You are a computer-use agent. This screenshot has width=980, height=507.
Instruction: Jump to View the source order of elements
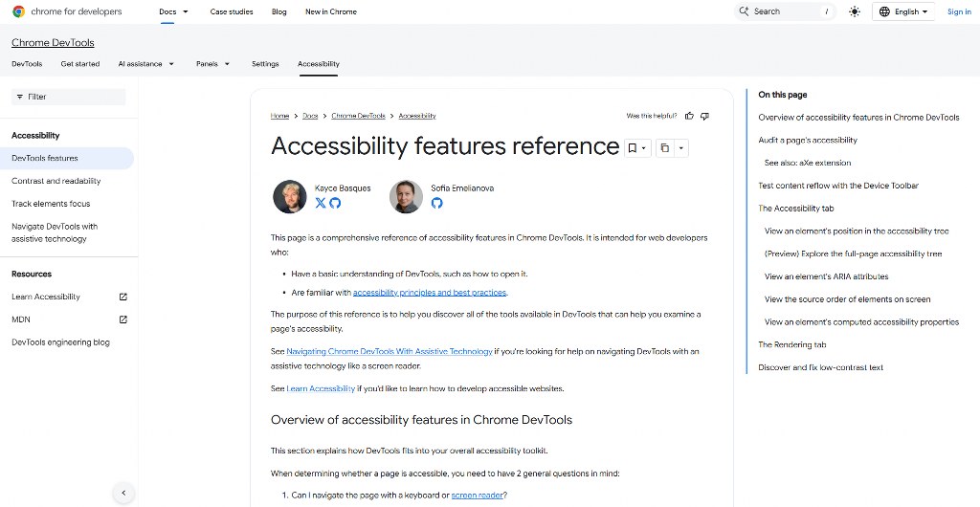(x=848, y=299)
